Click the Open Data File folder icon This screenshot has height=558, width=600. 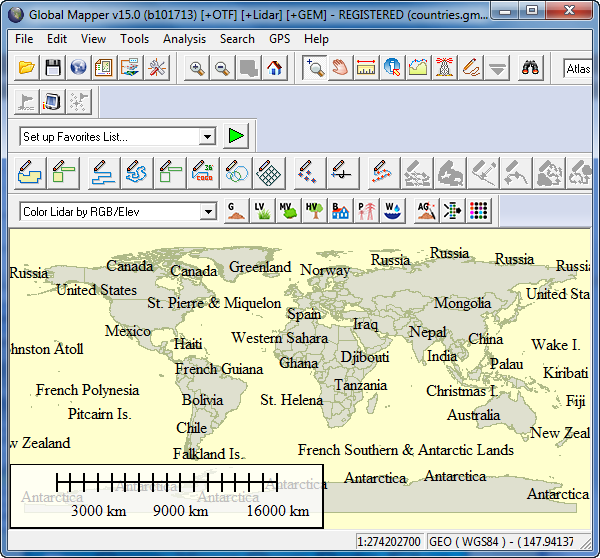[27, 68]
